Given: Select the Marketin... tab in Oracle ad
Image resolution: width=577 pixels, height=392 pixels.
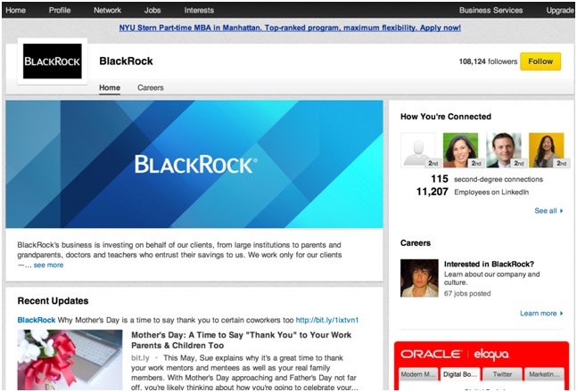Looking at the screenshot, I should coord(544,374).
